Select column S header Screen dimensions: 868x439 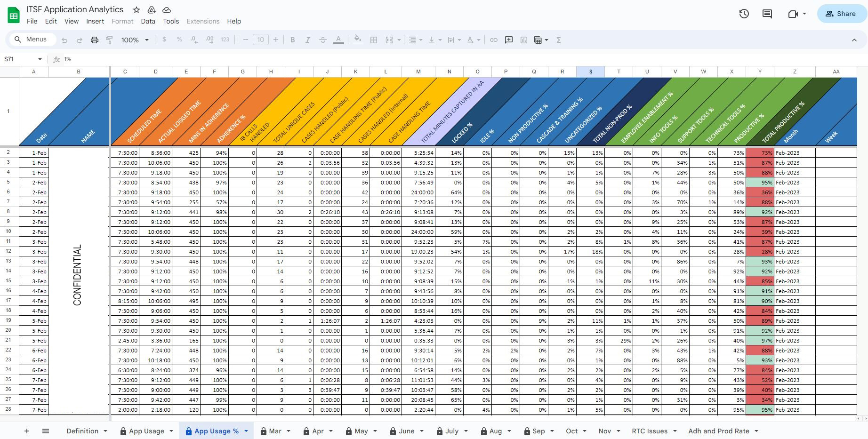tap(590, 72)
